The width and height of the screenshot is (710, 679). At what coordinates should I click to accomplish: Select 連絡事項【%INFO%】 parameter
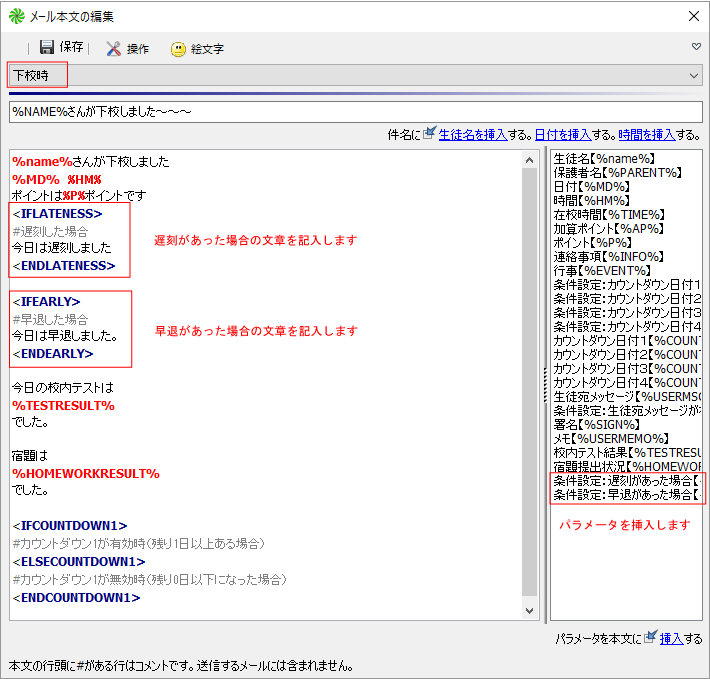point(609,257)
